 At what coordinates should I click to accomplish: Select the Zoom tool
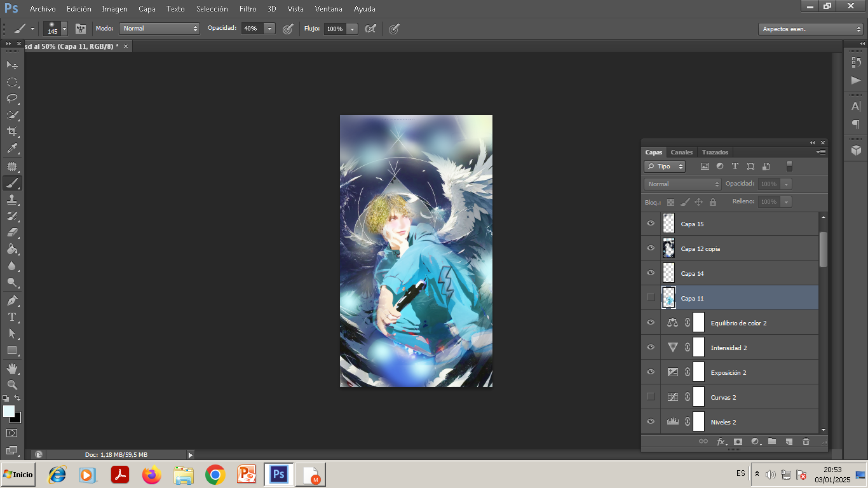click(x=12, y=384)
